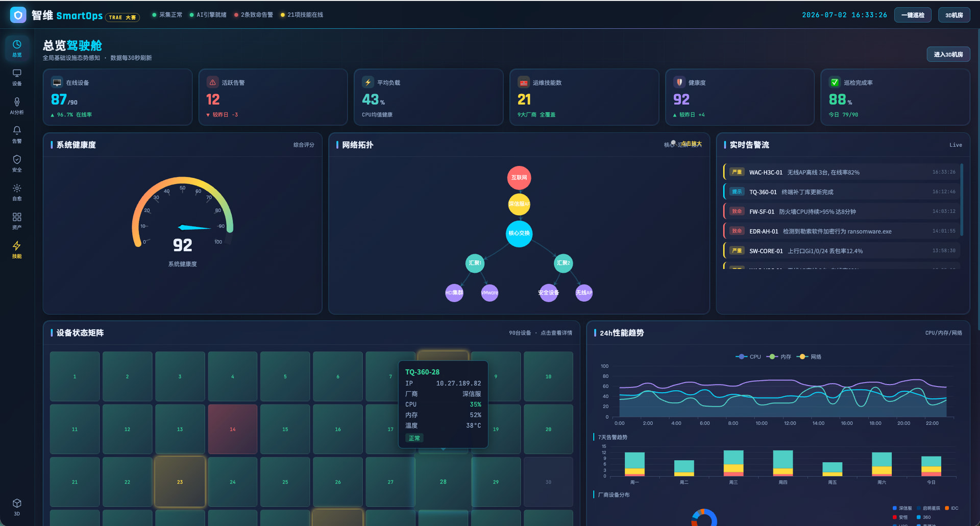Click the 健康度 shield card icon
The image size is (980, 526).
(x=679, y=82)
